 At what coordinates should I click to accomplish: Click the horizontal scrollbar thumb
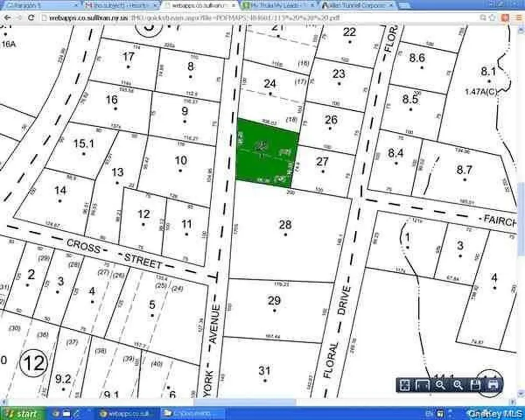tap(245, 402)
